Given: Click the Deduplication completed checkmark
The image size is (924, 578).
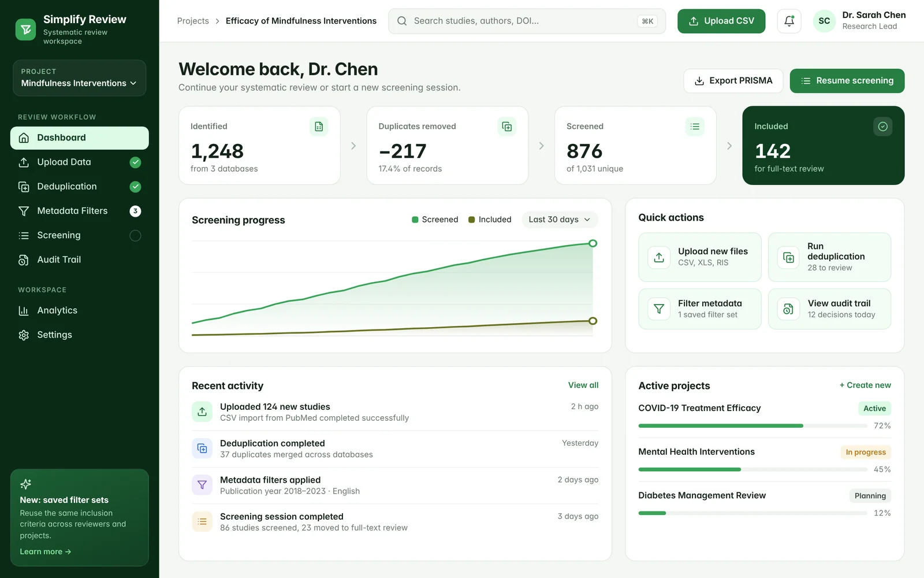Looking at the screenshot, I should coord(135,187).
